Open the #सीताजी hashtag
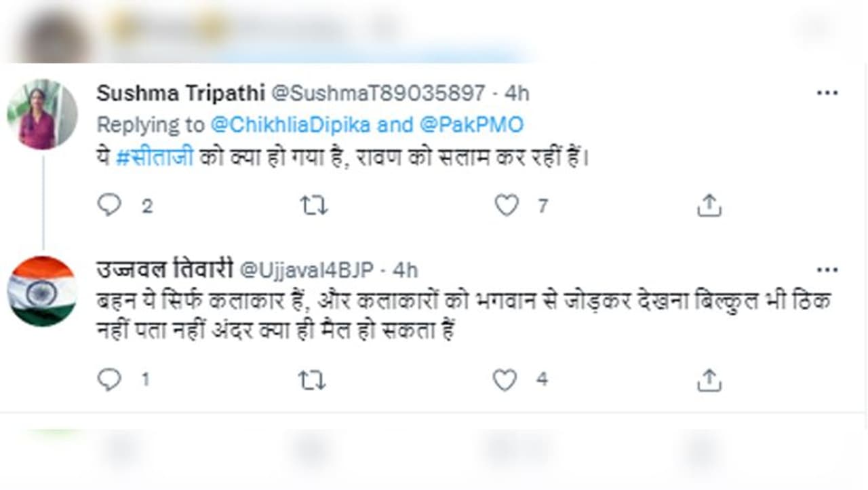The height and width of the screenshot is (490, 868). pos(155,157)
